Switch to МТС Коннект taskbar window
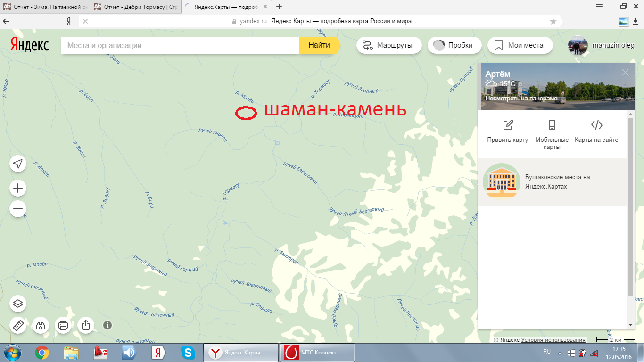 [317, 353]
